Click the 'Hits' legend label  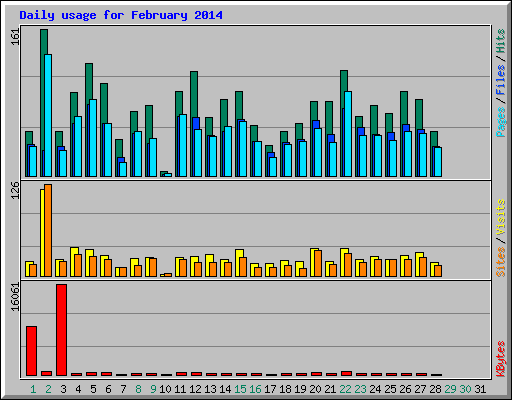pyautogui.click(x=500, y=41)
